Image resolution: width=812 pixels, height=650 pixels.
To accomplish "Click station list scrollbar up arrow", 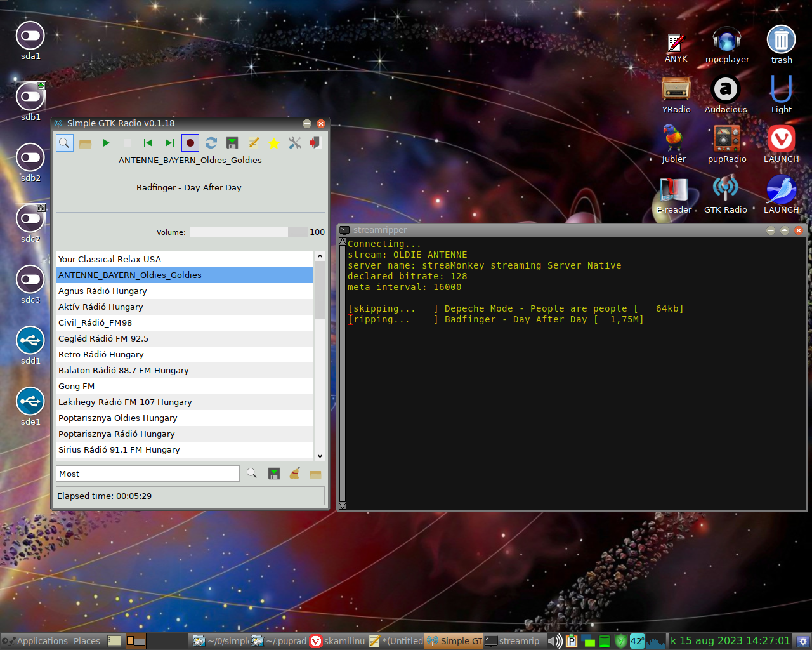I will [320, 256].
